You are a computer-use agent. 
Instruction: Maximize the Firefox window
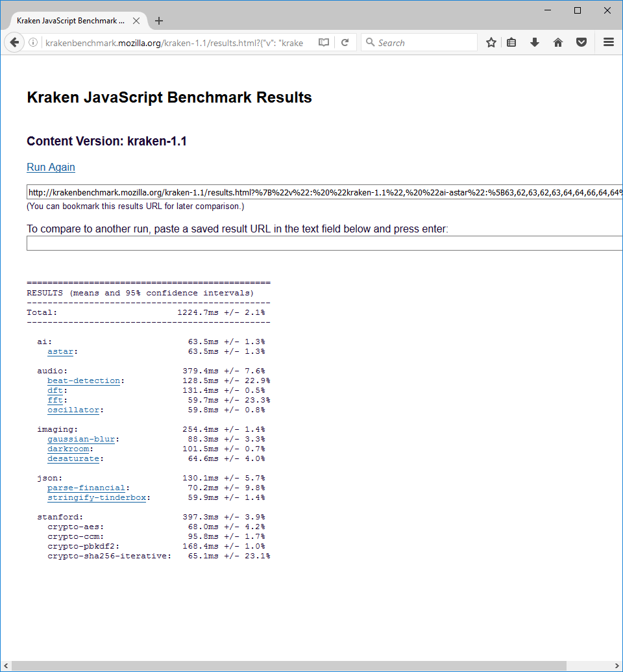tap(578, 10)
